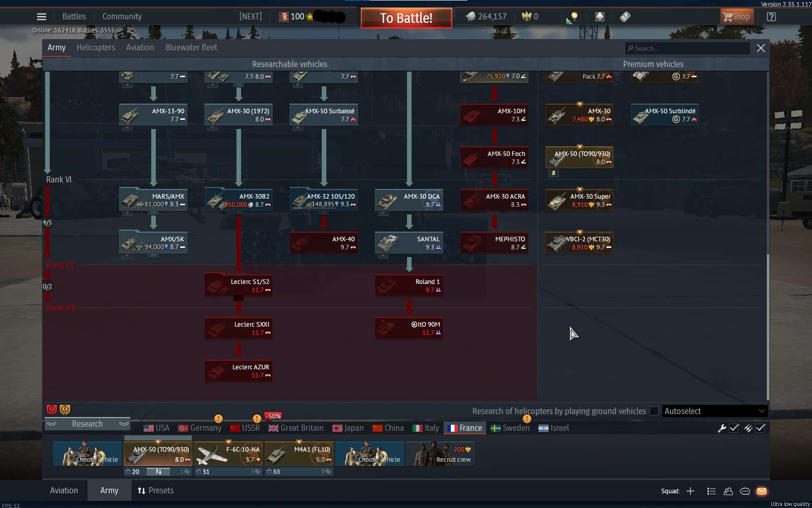Open crew Presets
The width and height of the screenshot is (812, 508).
click(156, 490)
